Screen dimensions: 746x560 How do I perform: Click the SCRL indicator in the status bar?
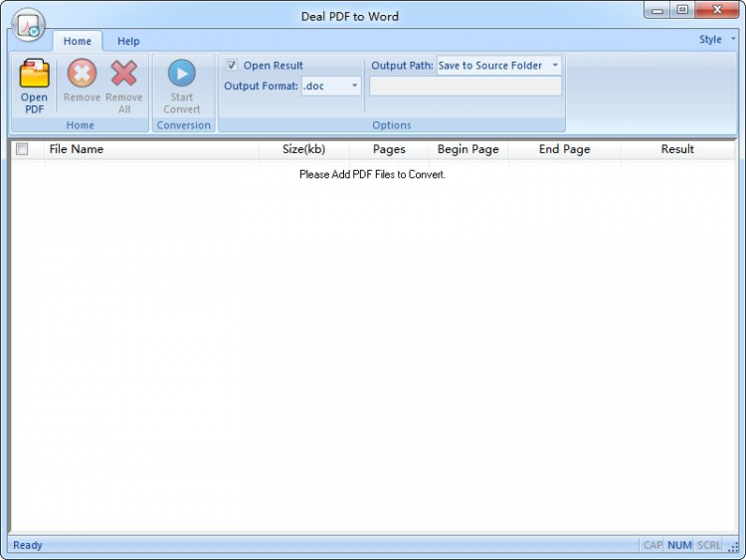(709, 545)
